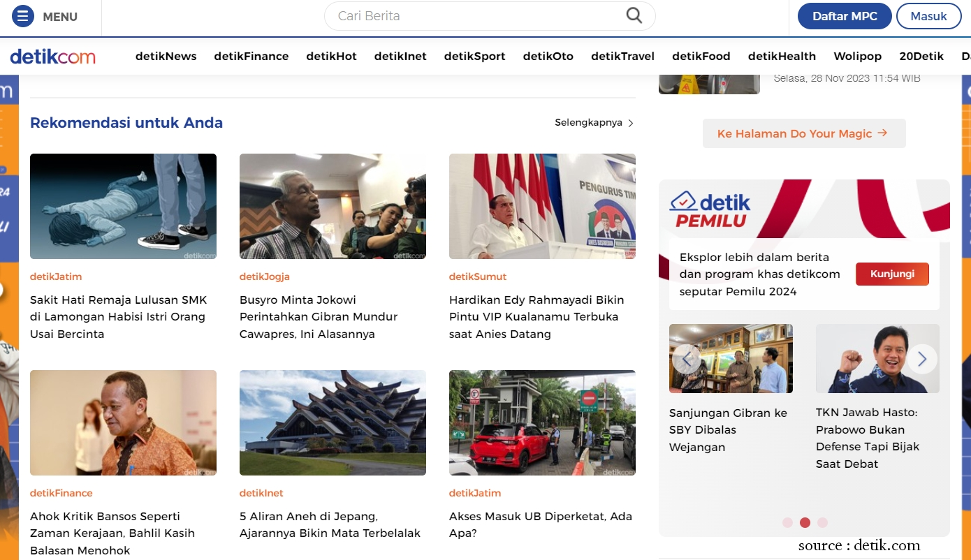Click the Daftar MPC button

pos(845,16)
